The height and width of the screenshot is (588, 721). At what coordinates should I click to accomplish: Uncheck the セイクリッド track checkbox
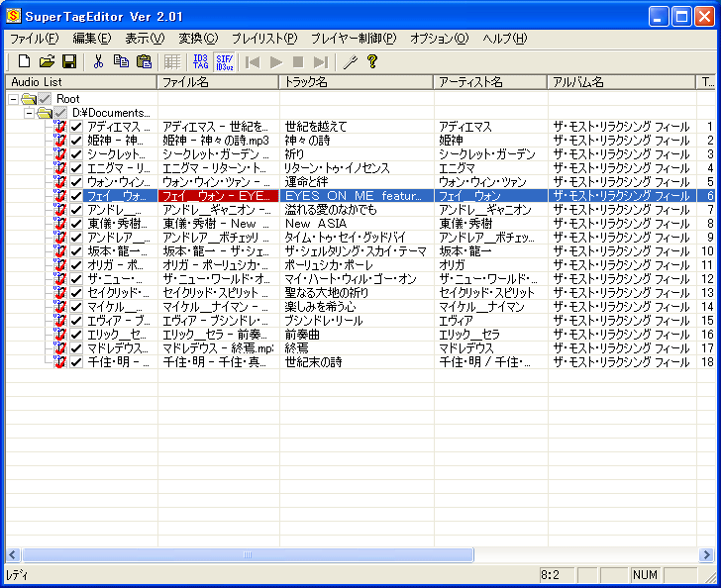point(76,293)
